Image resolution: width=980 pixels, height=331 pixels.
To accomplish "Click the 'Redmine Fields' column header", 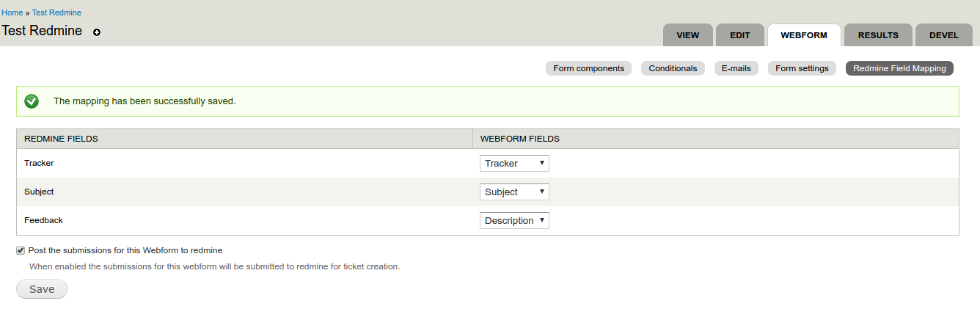I will coord(62,139).
